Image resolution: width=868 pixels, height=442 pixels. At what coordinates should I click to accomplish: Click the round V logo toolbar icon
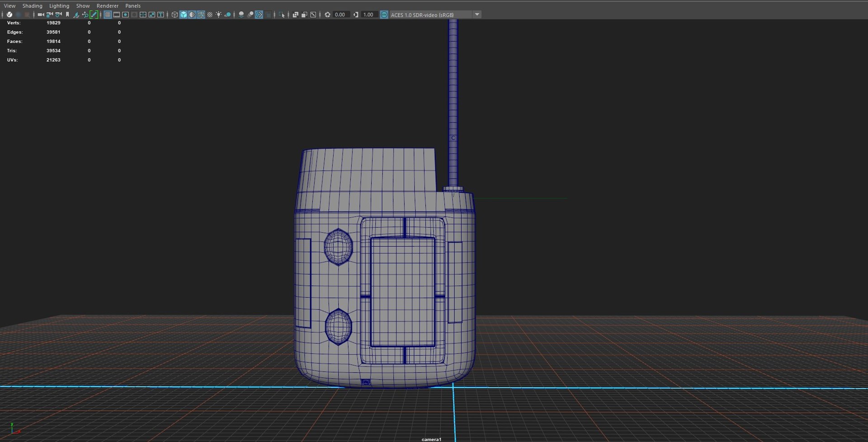point(9,14)
